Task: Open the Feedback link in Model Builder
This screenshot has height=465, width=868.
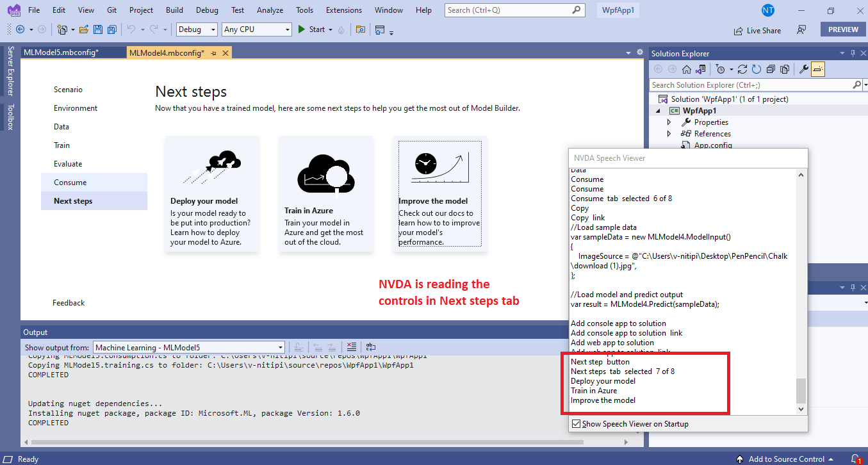Action: [69, 302]
